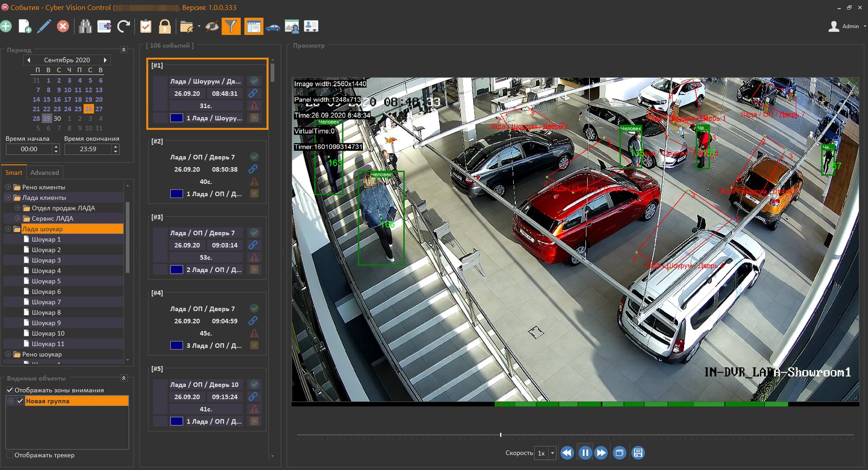Screen dimensions: 868x470
Task: Click the padlock icon in toolbar
Action: tap(165, 26)
